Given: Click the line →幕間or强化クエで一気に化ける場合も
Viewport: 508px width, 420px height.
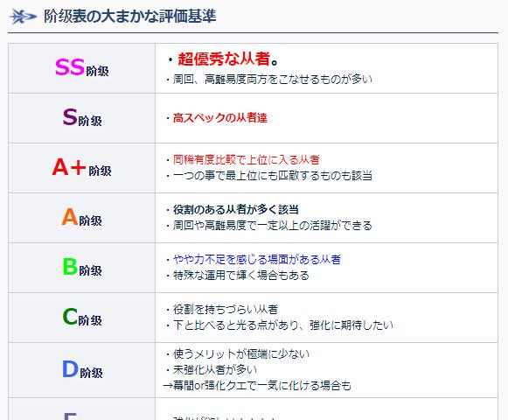Looking at the screenshot, I should [x=257, y=386].
